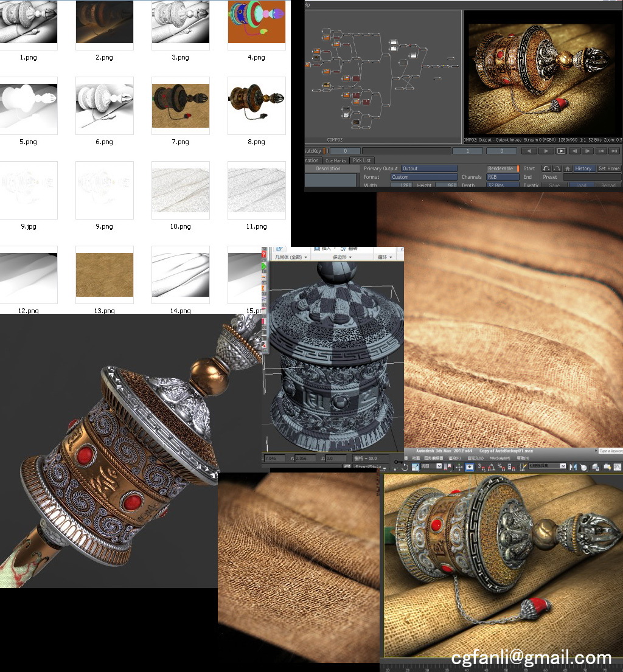Viewport: 623px width, 672px height.
Task: Click the timeline scrub bar beside AutoKey
Action: [406, 151]
